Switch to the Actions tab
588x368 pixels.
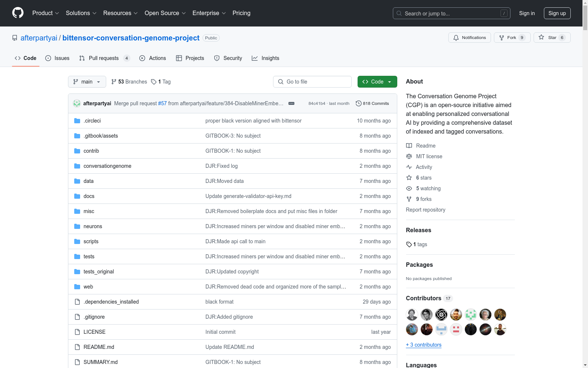tap(153, 58)
